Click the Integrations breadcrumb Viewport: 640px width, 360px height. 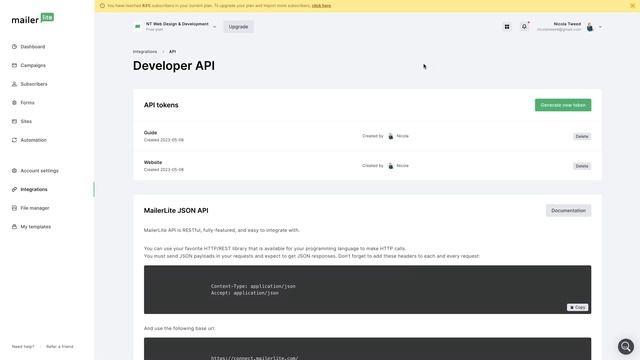[x=145, y=52]
